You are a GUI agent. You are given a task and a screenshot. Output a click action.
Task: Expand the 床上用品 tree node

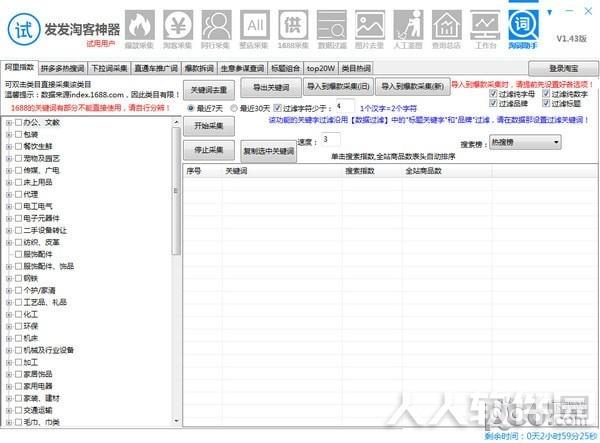click(9, 182)
